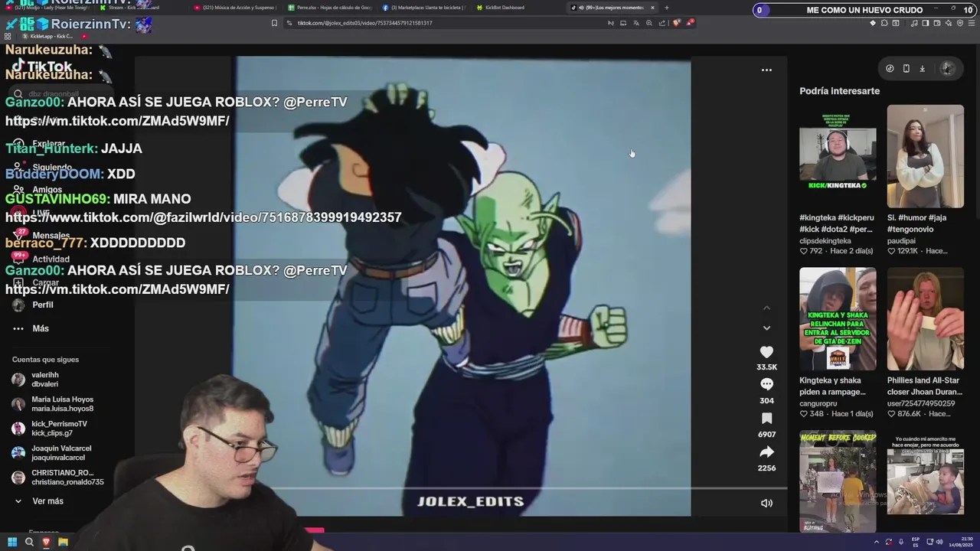
Task: Share the video using the arrow icon
Action: tap(766, 452)
